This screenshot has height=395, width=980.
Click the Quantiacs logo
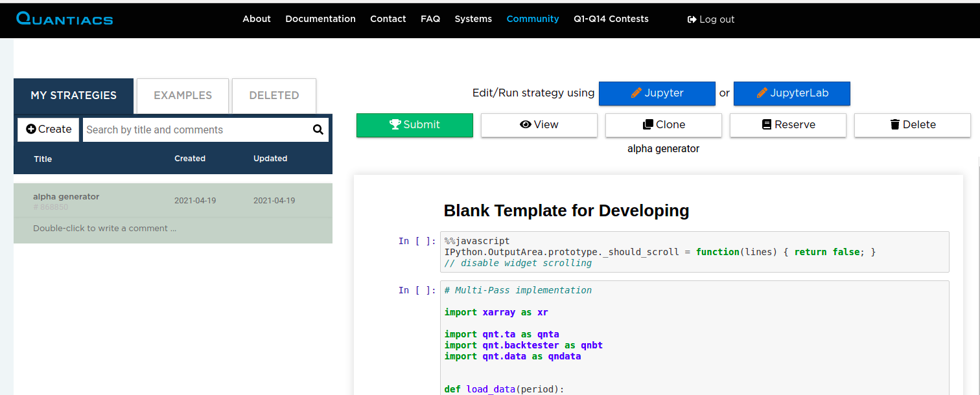click(x=65, y=19)
